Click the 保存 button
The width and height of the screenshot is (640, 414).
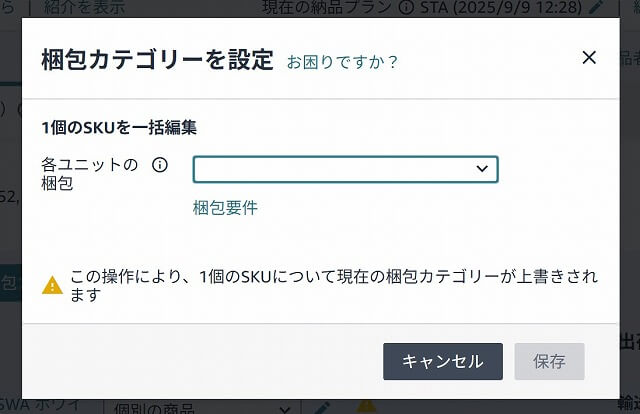pyautogui.click(x=549, y=361)
